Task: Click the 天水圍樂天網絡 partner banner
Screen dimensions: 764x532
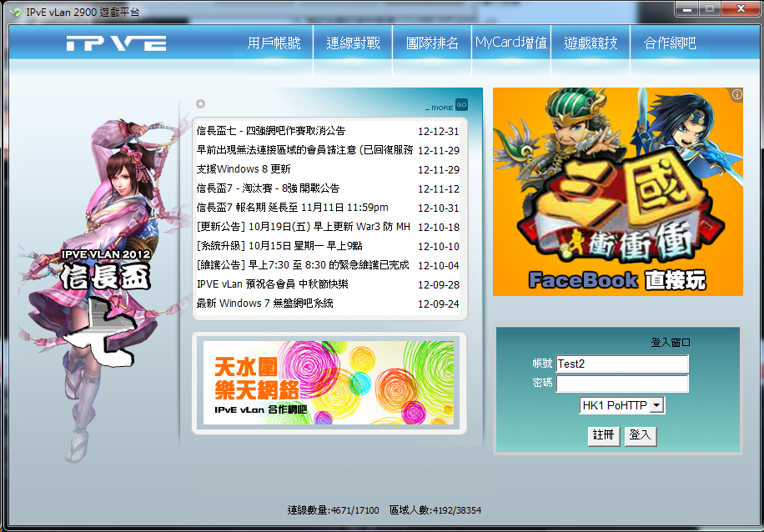Action: [329, 383]
